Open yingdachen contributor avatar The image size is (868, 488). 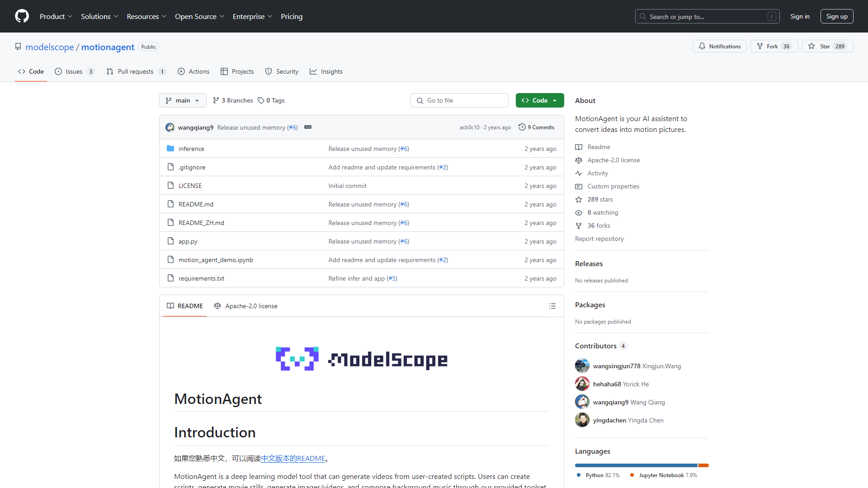point(582,420)
